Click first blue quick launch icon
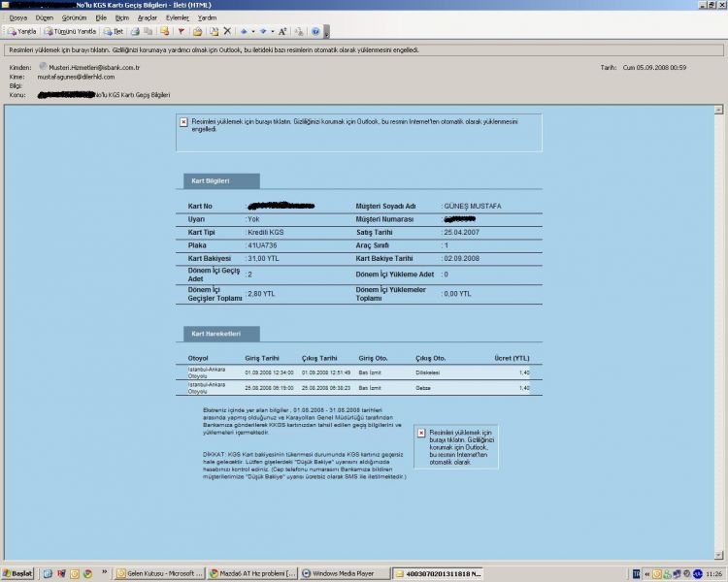The image size is (728, 582). (x=48, y=574)
